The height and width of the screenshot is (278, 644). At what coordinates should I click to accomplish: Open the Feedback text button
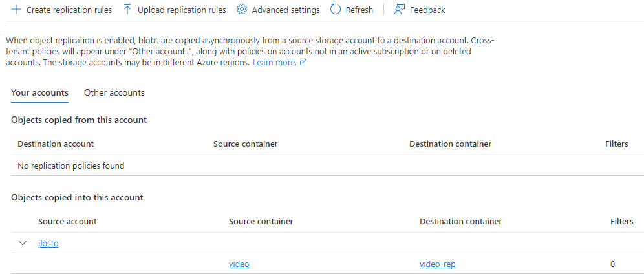pos(427,10)
